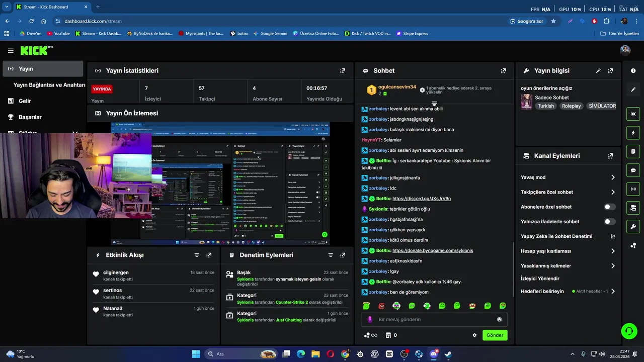
Task: Pop out the Etkinlik Akışı panel
Action: tap(209, 255)
